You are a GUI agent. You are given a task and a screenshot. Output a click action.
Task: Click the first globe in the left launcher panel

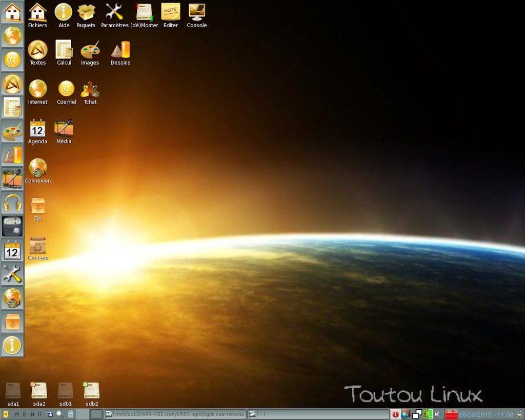tap(12, 36)
